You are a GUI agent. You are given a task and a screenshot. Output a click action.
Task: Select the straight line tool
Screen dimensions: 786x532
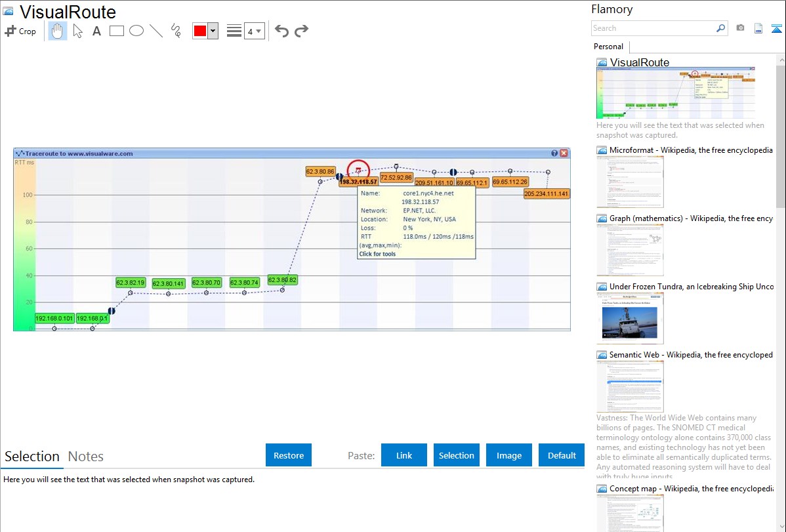point(156,31)
